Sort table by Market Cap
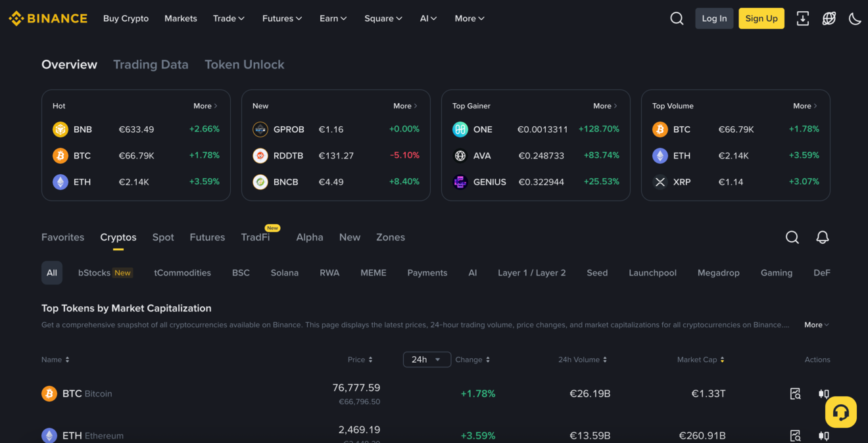 coord(701,360)
